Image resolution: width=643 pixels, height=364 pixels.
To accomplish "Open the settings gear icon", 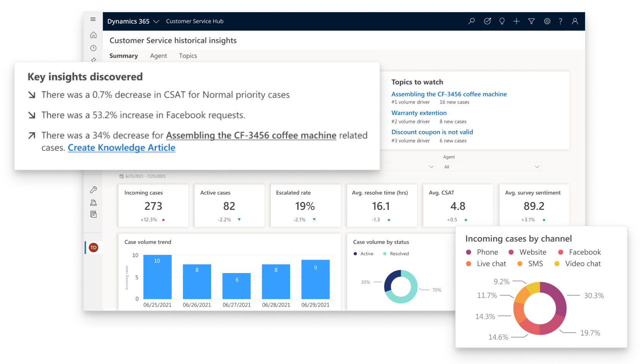I will point(547,21).
